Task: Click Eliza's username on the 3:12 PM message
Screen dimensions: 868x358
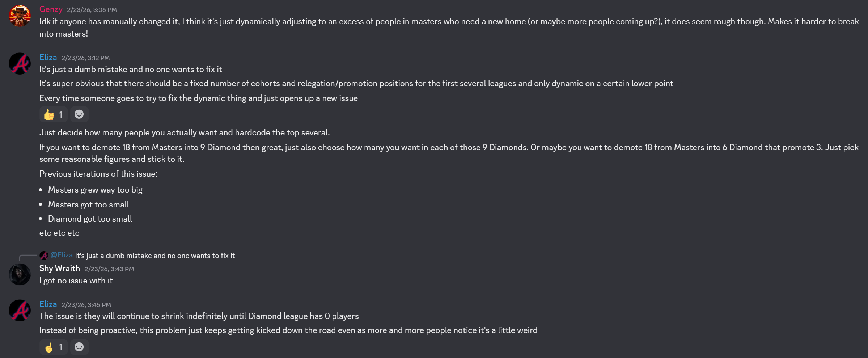Action: 48,58
